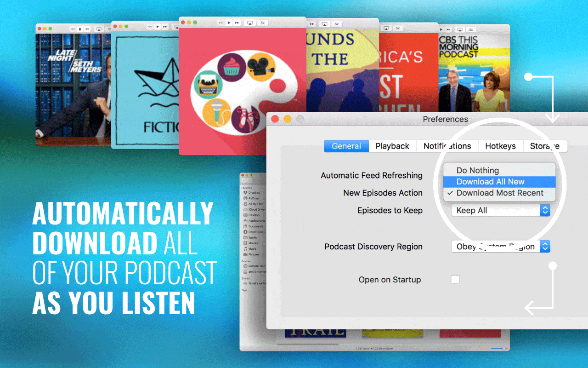Choose 'Do Nothing' from the dropdown menu

[x=499, y=170]
